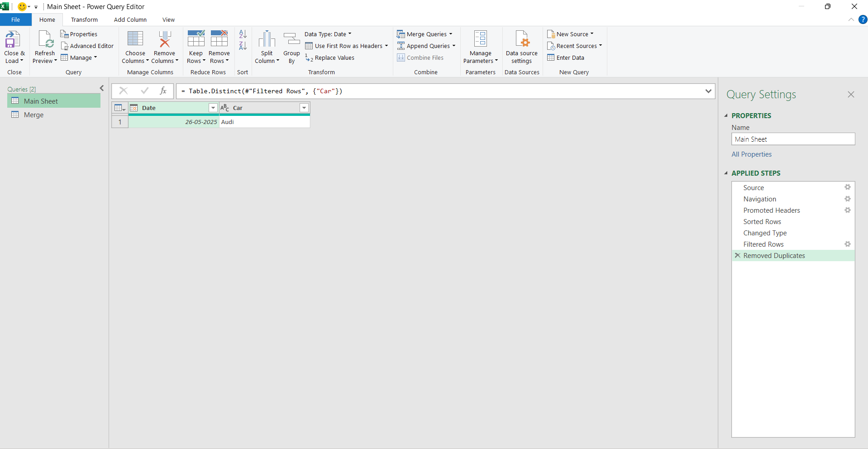Click the Keep Rows icon
868x449 pixels.
(x=196, y=39)
